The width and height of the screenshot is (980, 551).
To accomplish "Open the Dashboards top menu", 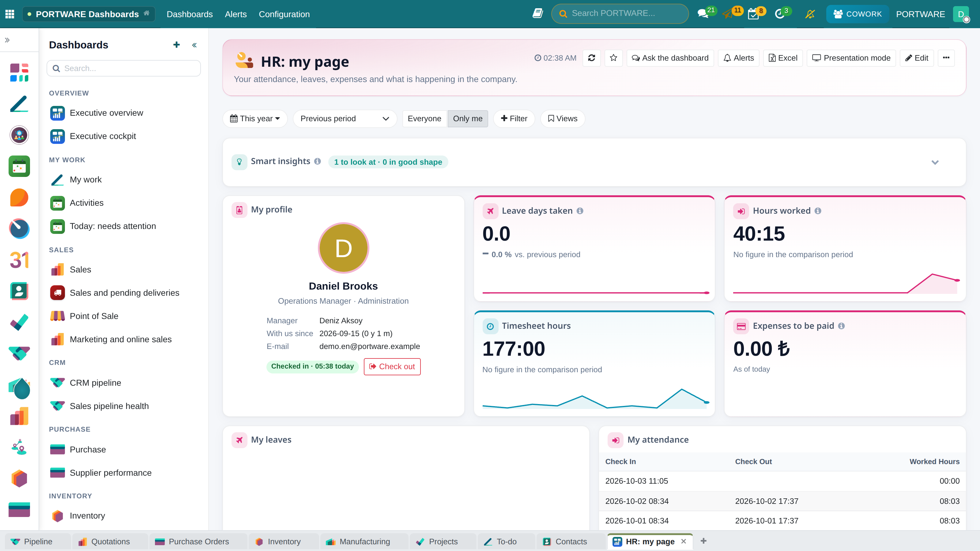I will point(190,14).
